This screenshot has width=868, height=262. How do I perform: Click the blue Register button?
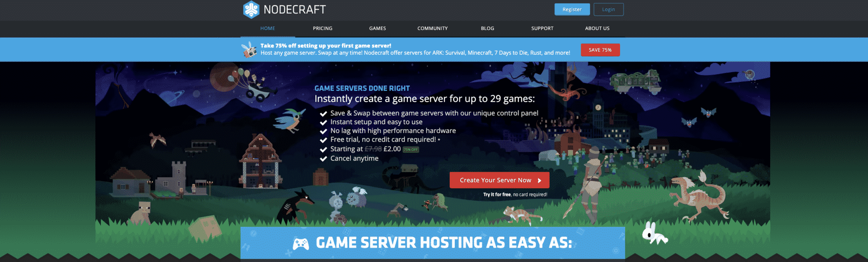tap(572, 9)
